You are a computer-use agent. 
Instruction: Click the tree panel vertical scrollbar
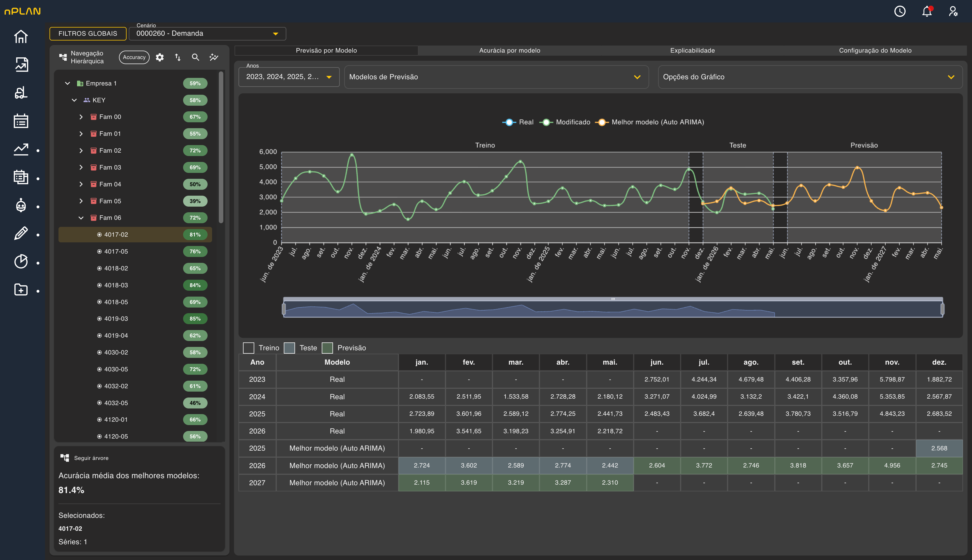(221, 147)
